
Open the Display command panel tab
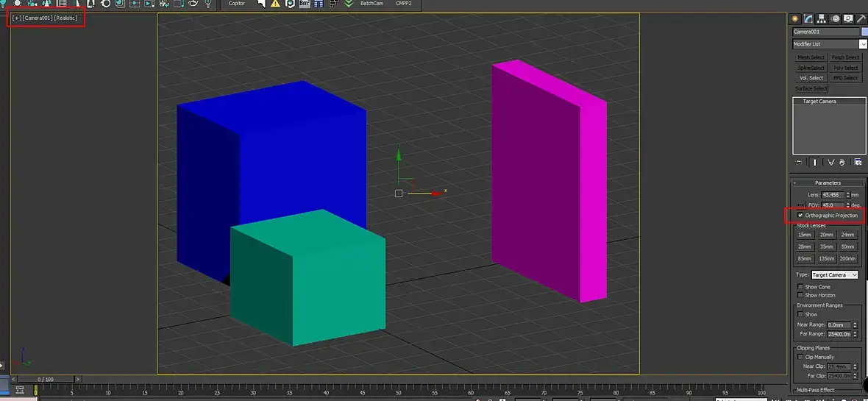tap(848, 18)
